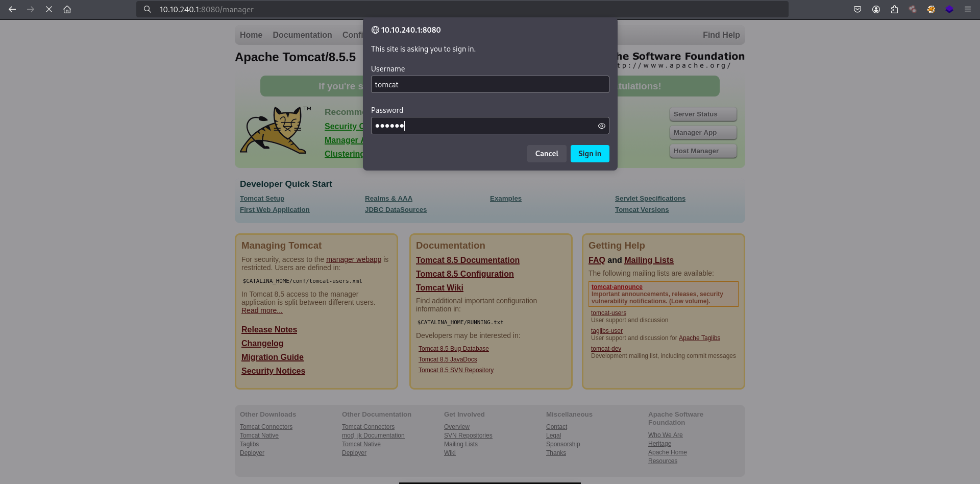Open the Mailing Lists link
The width and height of the screenshot is (980, 484).
tap(649, 260)
